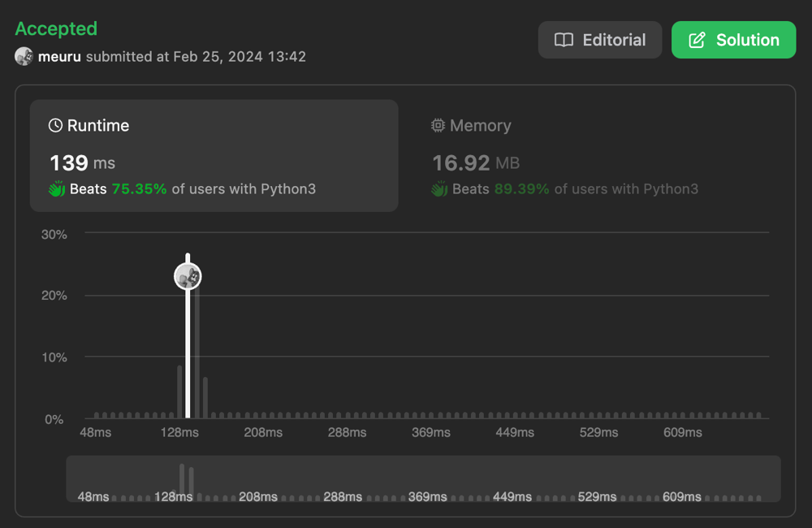Open the Editorial button

pos(599,40)
